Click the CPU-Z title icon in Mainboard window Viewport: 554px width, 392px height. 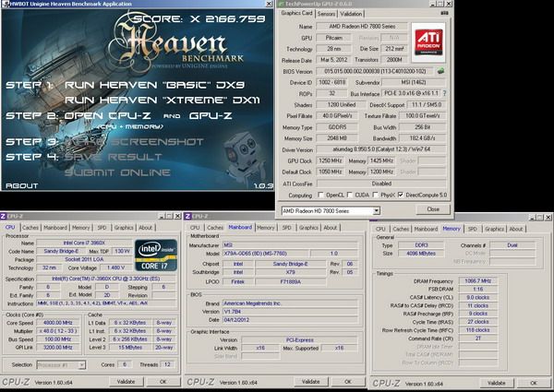188,216
